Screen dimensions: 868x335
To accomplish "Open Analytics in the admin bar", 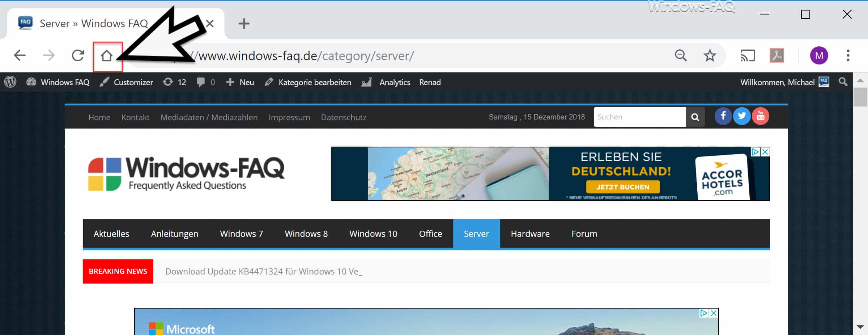I will click(x=386, y=82).
